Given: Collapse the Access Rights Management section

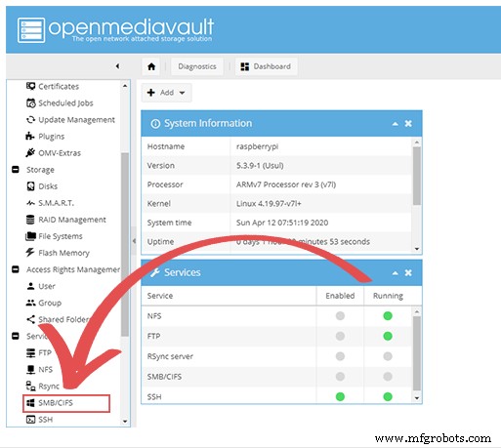Looking at the screenshot, I should (16, 269).
